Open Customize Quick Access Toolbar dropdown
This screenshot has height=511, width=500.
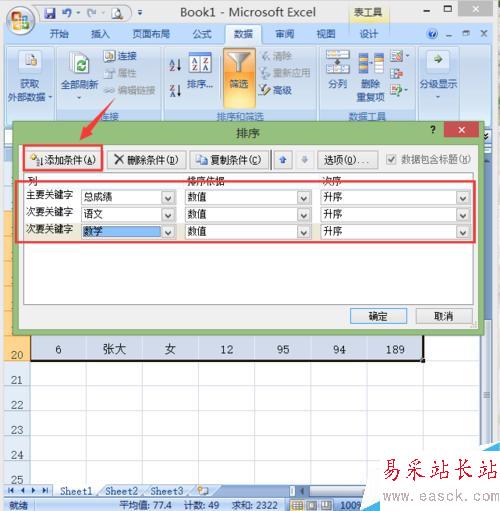coord(140,13)
